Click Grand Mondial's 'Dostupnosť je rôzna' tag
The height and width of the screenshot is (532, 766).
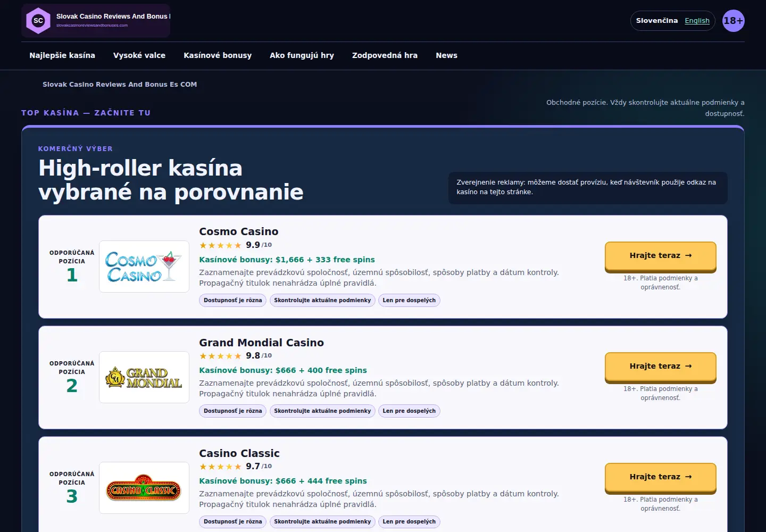233,411
